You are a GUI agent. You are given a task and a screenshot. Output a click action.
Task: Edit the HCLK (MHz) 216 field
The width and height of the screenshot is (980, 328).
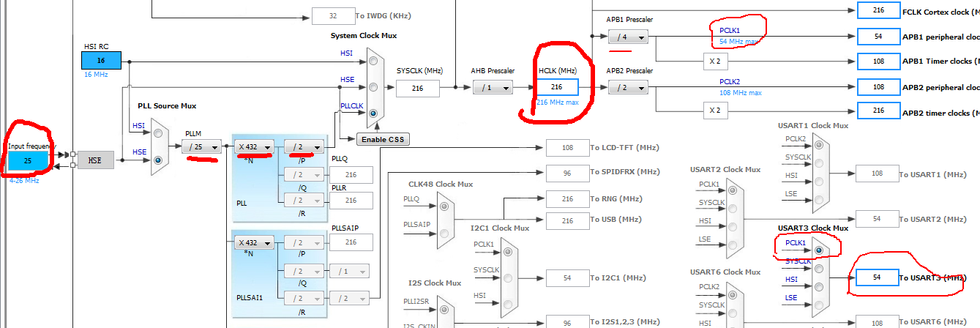click(x=556, y=87)
